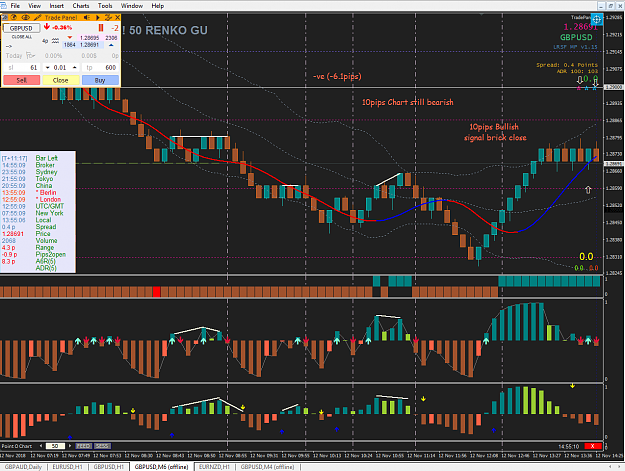This screenshot has width=625, height=471.
Task: Click the red Sell button
Action: (x=22, y=80)
